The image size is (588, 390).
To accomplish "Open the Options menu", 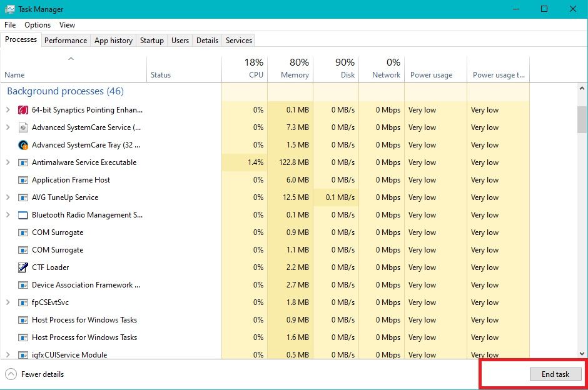I will (x=38, y=25).
